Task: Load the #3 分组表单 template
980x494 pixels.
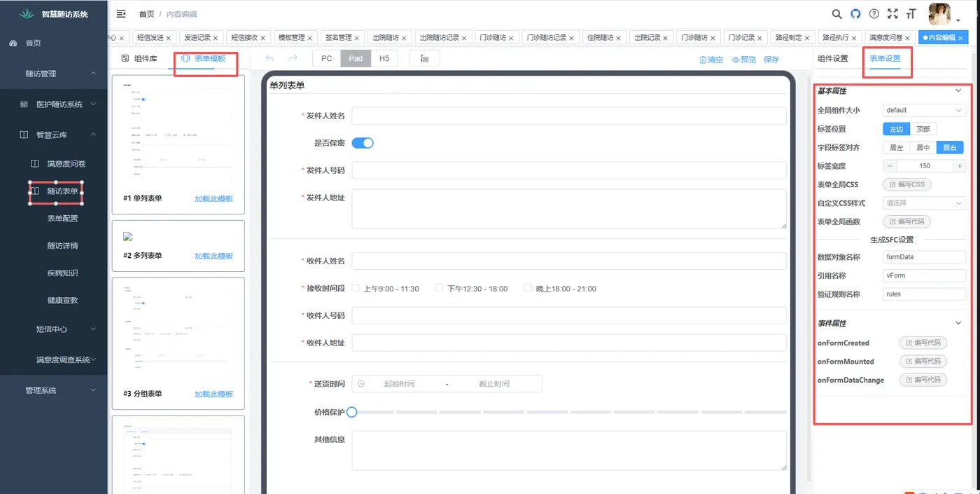Action: point(213,394)
